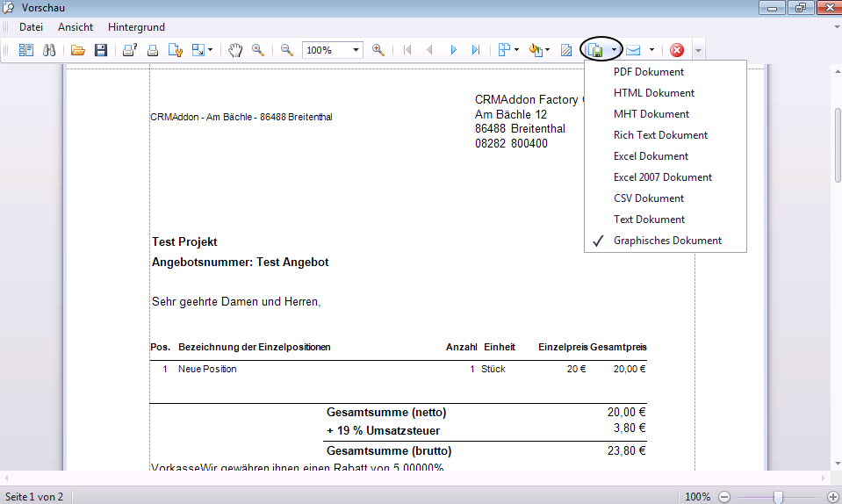Click the watermark icon
Screen dimensions: 842x504
click(x=566, y=50)
